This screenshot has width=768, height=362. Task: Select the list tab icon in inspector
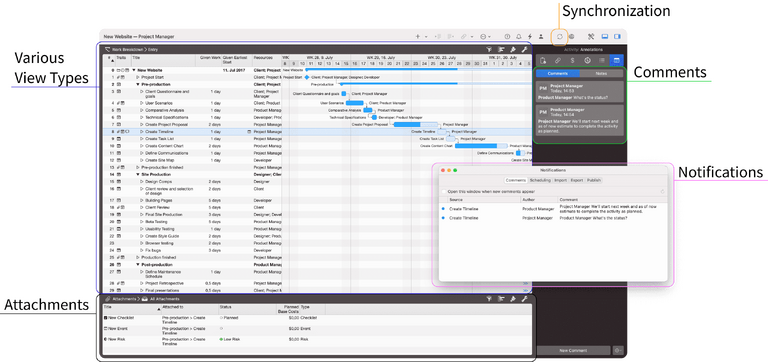click(x=602, y=60)
